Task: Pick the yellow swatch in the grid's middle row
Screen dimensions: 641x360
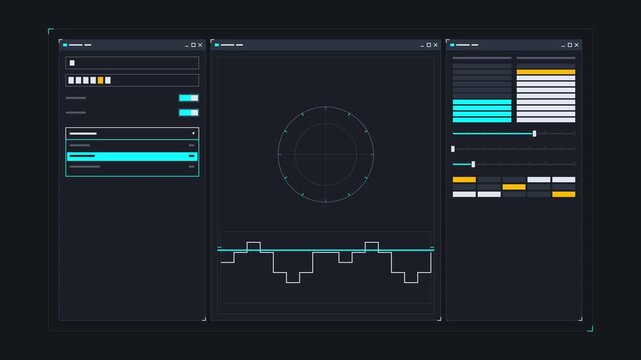Action: (x=514, y=187)
